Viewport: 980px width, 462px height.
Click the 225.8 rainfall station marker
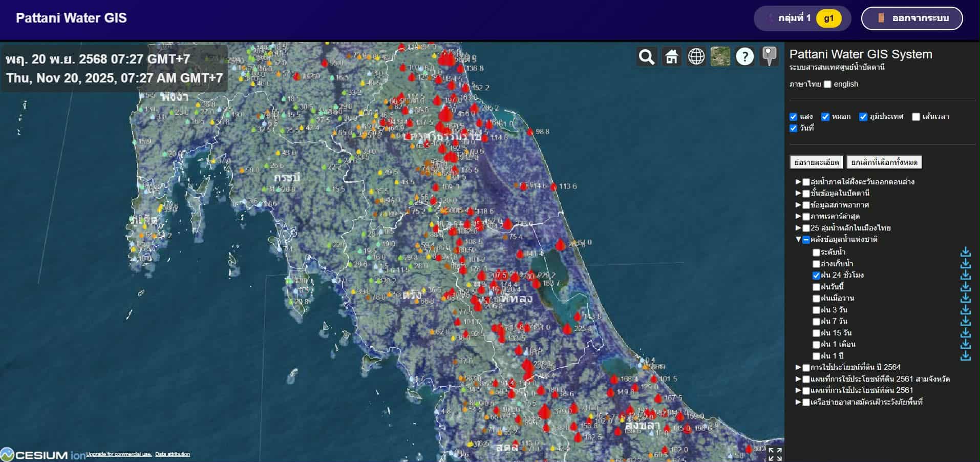click(567, 328)
